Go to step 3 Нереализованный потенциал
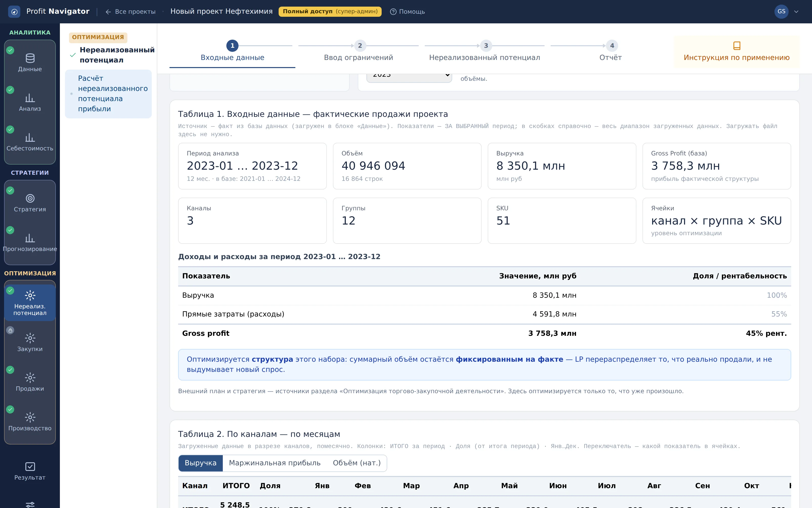812x508 pixels. 484,51
